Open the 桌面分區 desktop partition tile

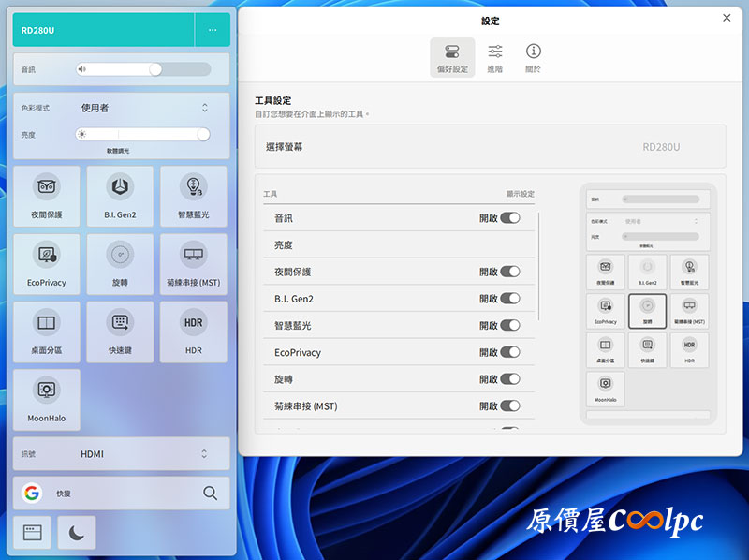(47, 332)
